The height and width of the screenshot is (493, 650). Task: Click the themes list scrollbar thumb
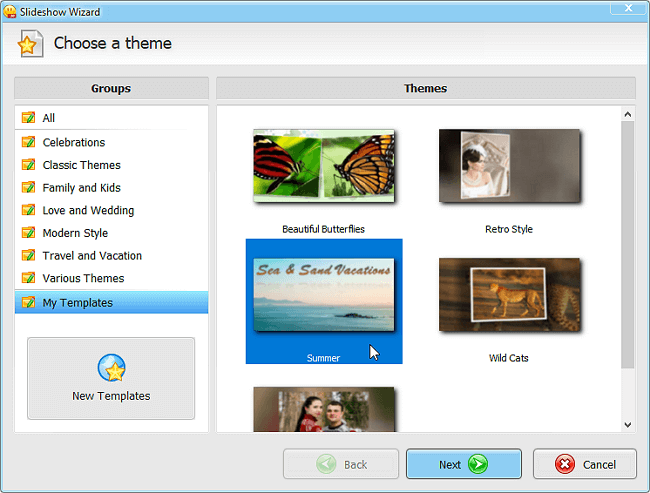pyautogui.click(x=628, y=245)
